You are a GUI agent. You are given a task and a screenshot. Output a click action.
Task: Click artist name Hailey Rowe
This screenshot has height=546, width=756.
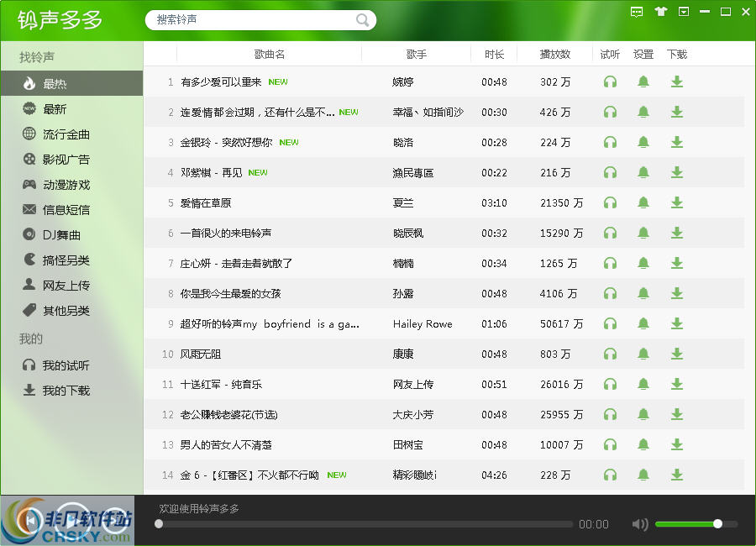pos(423,324)
